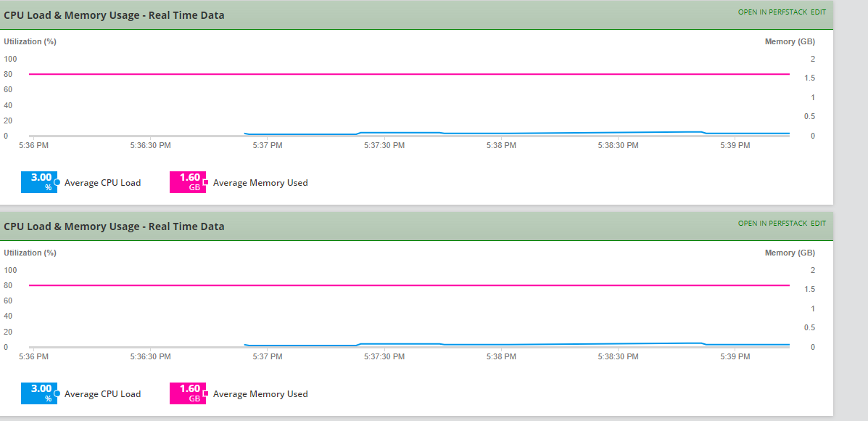Toggle Average Memory Used series in bottom chart
Screen dimensions: 868x421
(260, 394)
